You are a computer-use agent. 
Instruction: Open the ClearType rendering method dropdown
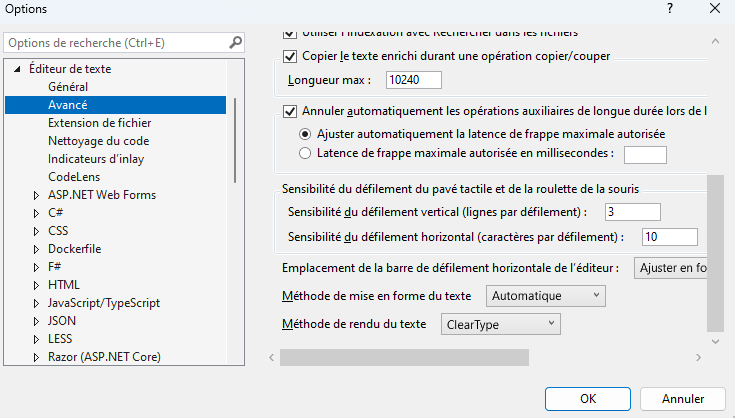[x=500, y=324]
